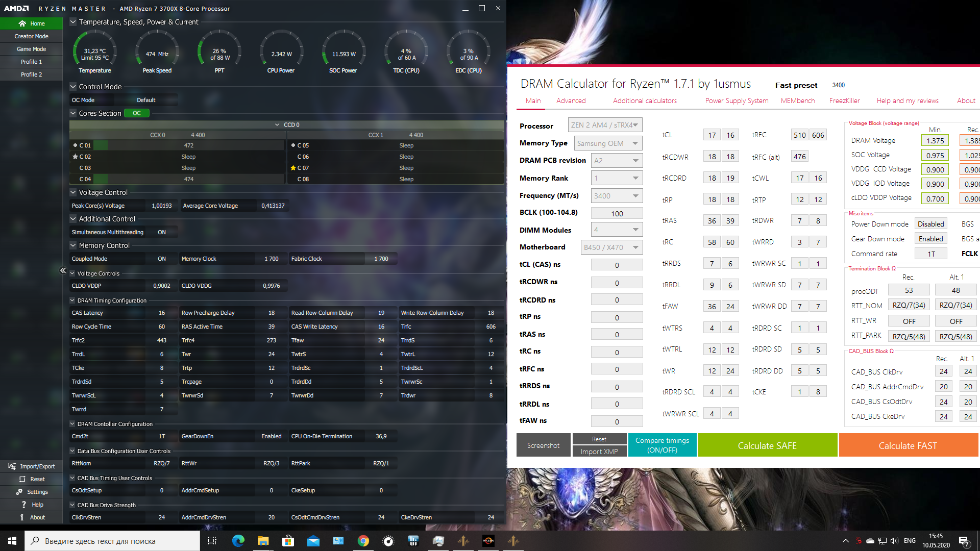Collapse the DRAM Timing Configuration section
This screenshot has height=551, width=980.
tap(72, 300)
